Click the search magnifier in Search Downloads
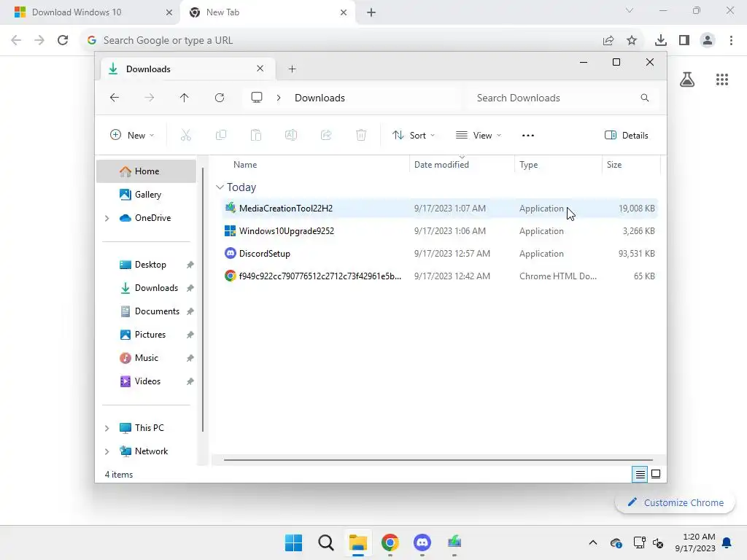 pyautogui.click(x=645, y=98)
